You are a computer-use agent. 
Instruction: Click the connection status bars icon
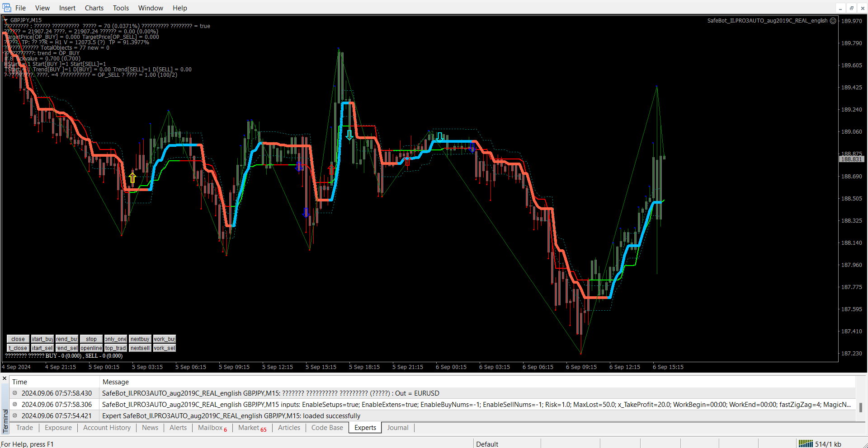tap(806, 443)
